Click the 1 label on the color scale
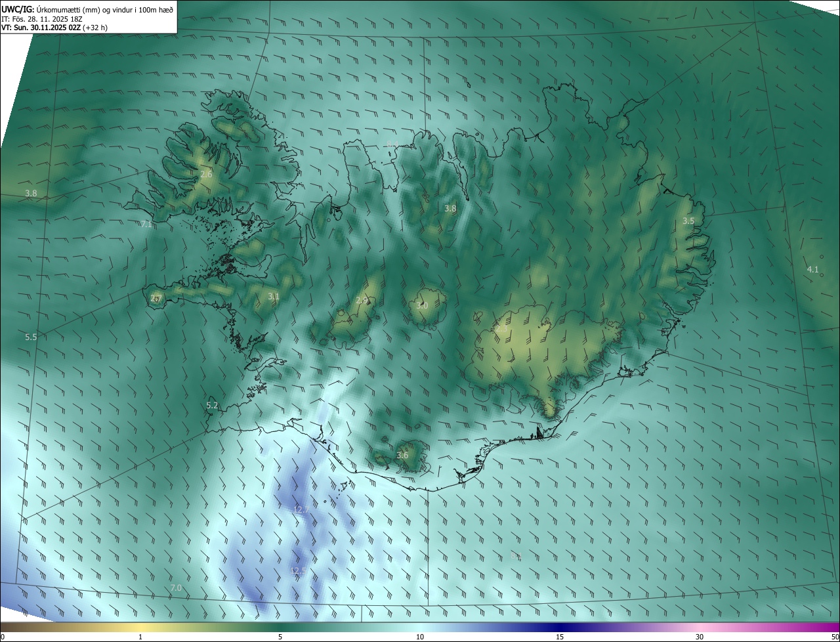Screen dimensions: 840x642 140,637
